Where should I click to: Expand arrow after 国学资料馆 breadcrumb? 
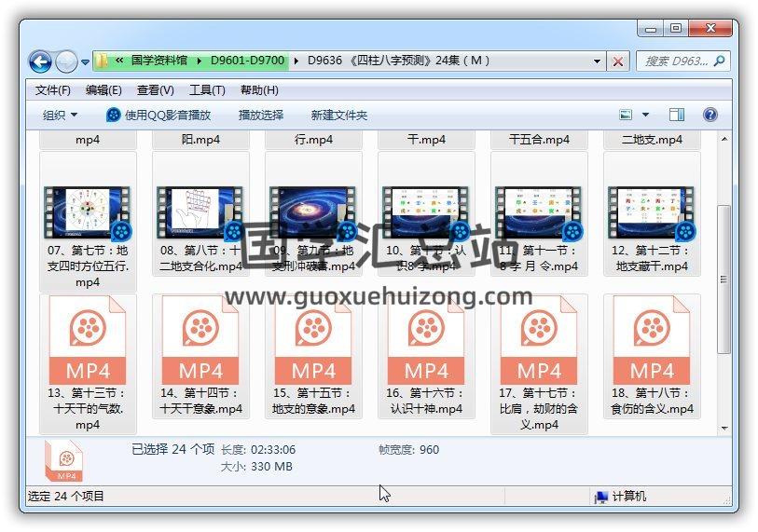coord(199,61)
